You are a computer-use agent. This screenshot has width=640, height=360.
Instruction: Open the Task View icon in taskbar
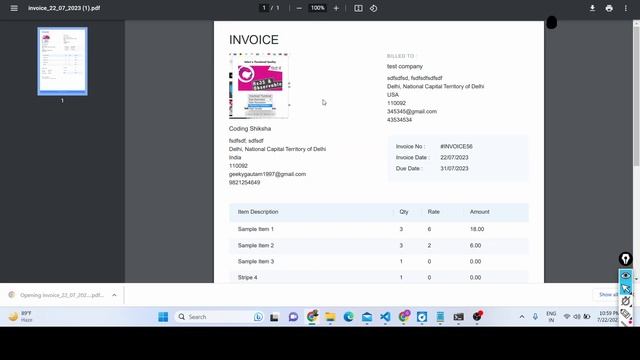click(274, 317)
